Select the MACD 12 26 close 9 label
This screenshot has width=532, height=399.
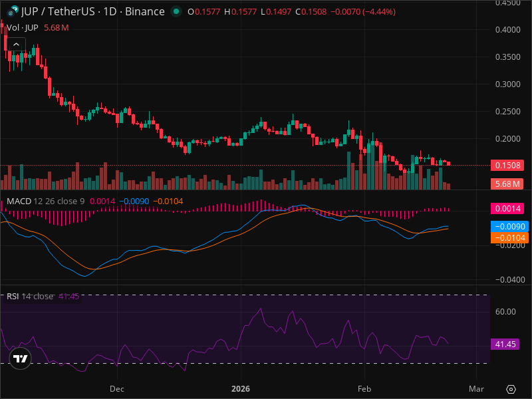tap(45, 201)
